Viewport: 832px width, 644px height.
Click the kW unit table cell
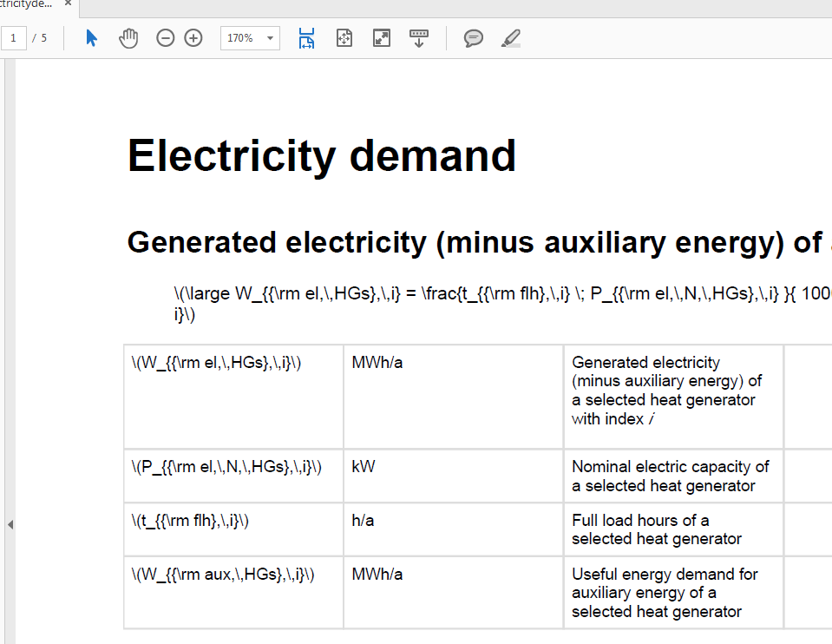tap(364, 467)
